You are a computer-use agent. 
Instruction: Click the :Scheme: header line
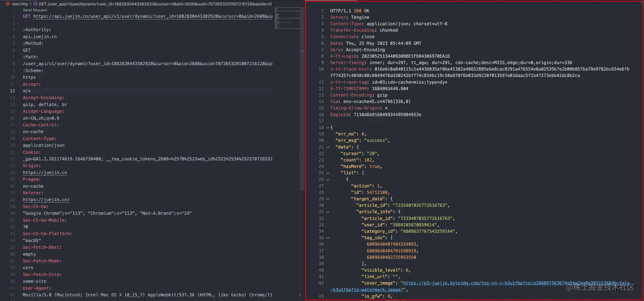point(33,71)
